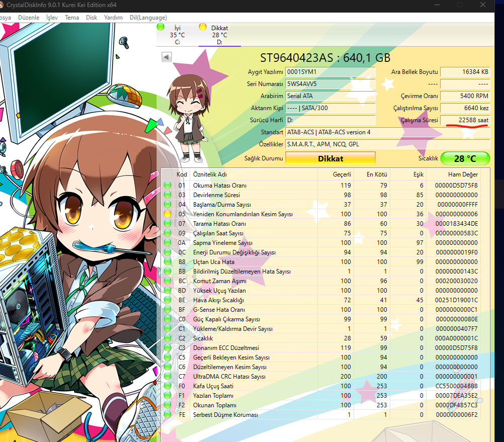Select the Okuma Hatası Oranı attribute text

click(219, 186)
